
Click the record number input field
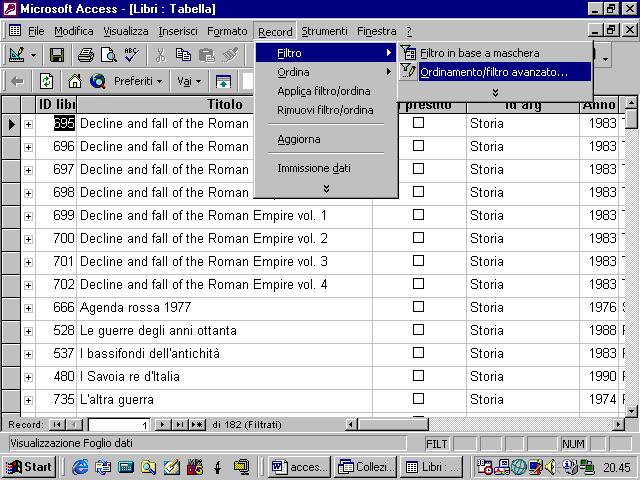119,424
